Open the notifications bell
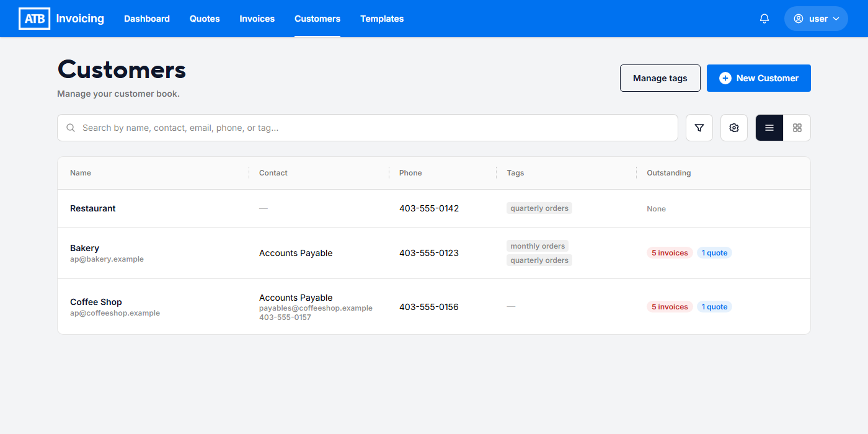This screenshot has height=434, width=868. pyautogui.click(x=764, y=19)
